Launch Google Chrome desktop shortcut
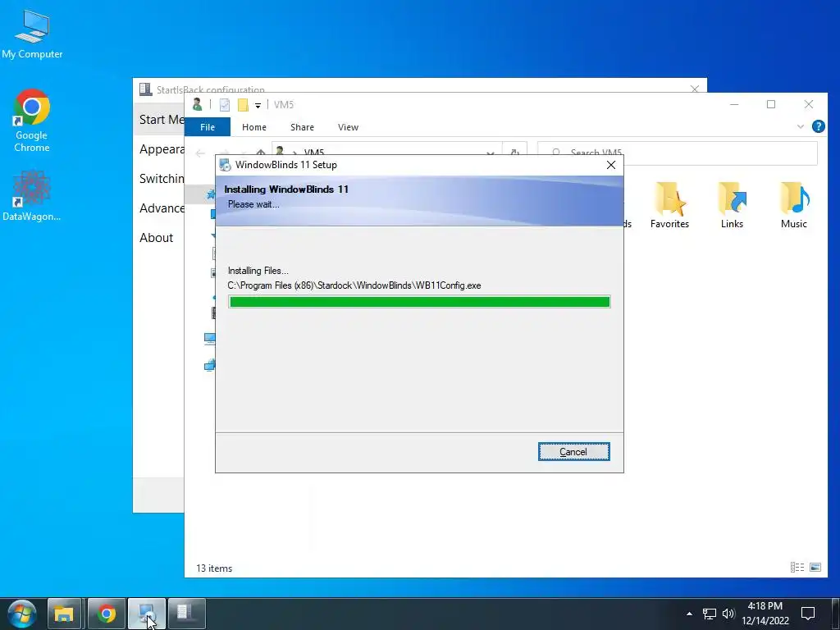 pyautogui.click(x=32, y=121)
